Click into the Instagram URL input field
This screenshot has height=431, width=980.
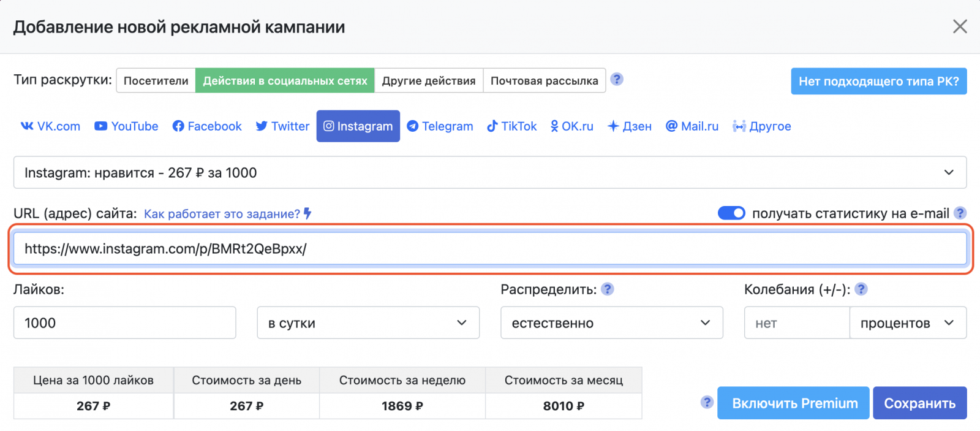point(489,249)
